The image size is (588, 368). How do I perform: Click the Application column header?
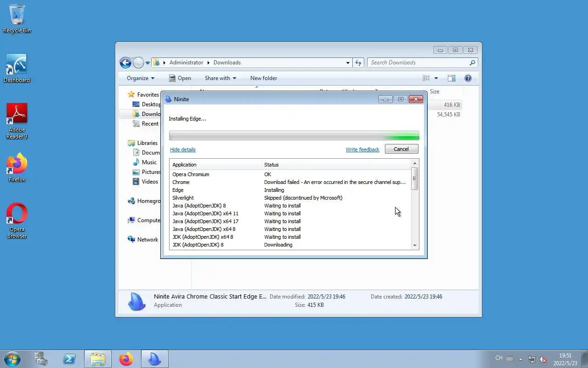pos(215,165)
